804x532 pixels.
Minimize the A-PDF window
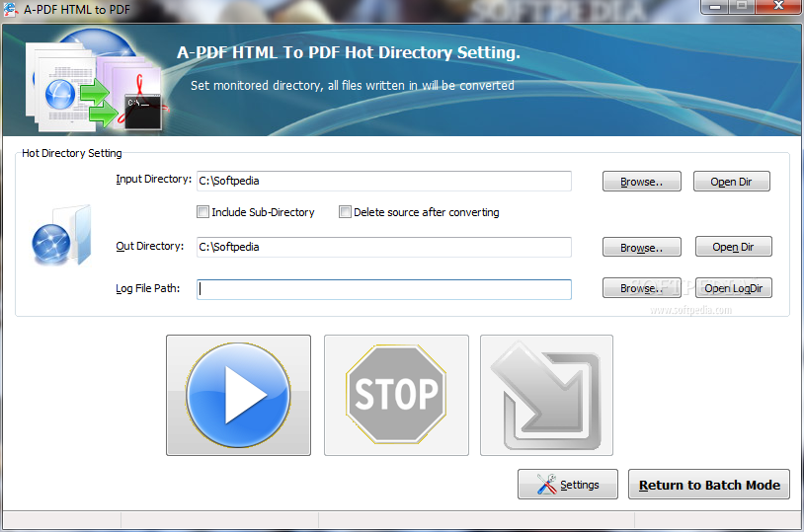pyautogui.click(x=715, y=6)
